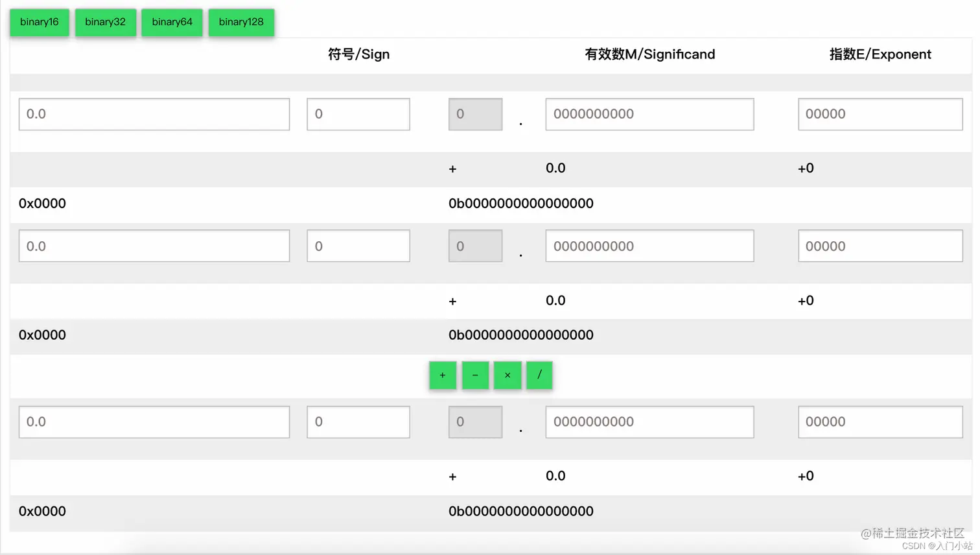The height and width of the screenshot is (555, 980).
Task: Focus the first operand decimal value field
Action: (x=154, y=114)
